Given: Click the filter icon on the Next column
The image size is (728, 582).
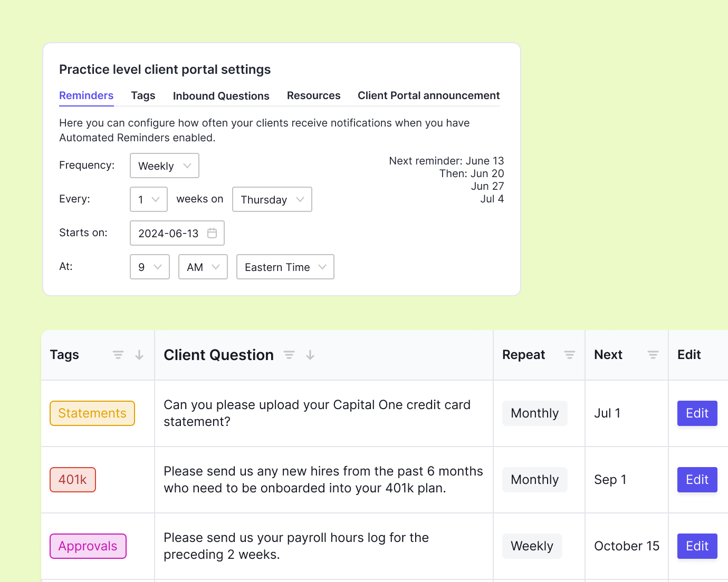Looking at the screenshot, I should pos(653,354).
